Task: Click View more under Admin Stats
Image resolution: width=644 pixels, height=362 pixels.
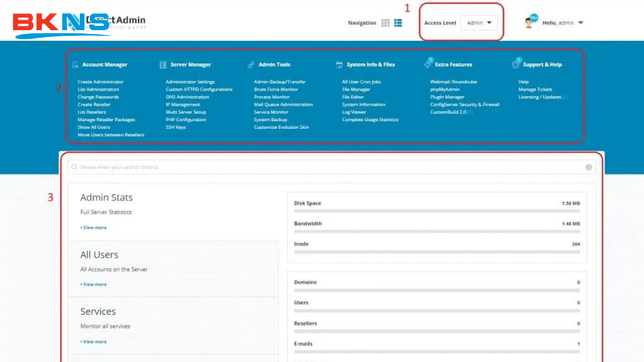Action: coord(94,228)
